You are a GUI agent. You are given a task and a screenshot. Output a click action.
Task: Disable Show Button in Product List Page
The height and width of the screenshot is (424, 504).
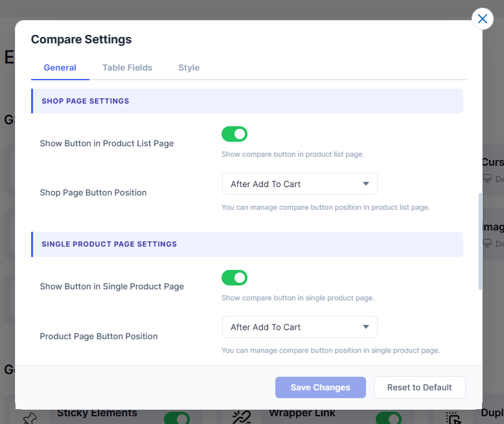pos(235,134)
